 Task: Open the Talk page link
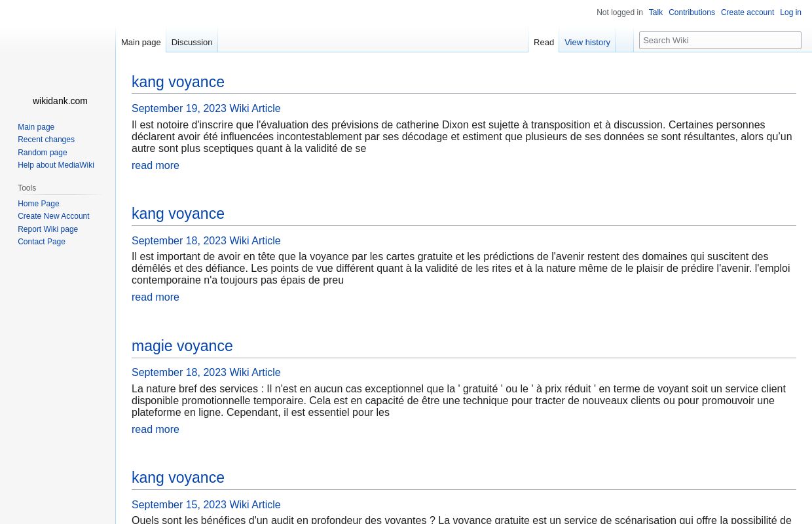tap(655, 12)
